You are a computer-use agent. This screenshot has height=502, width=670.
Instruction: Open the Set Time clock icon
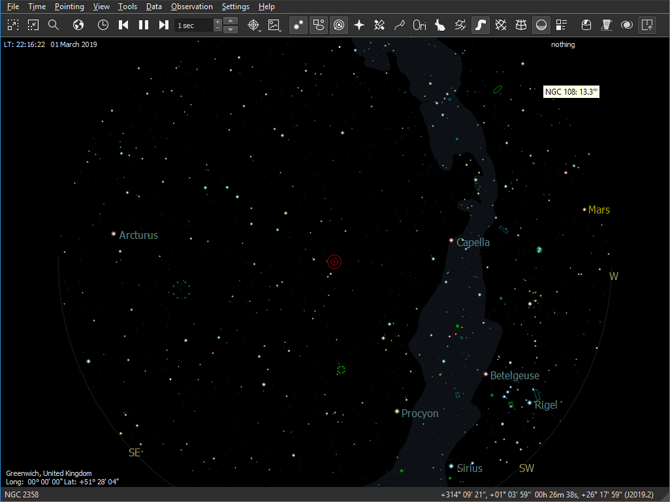103,25
